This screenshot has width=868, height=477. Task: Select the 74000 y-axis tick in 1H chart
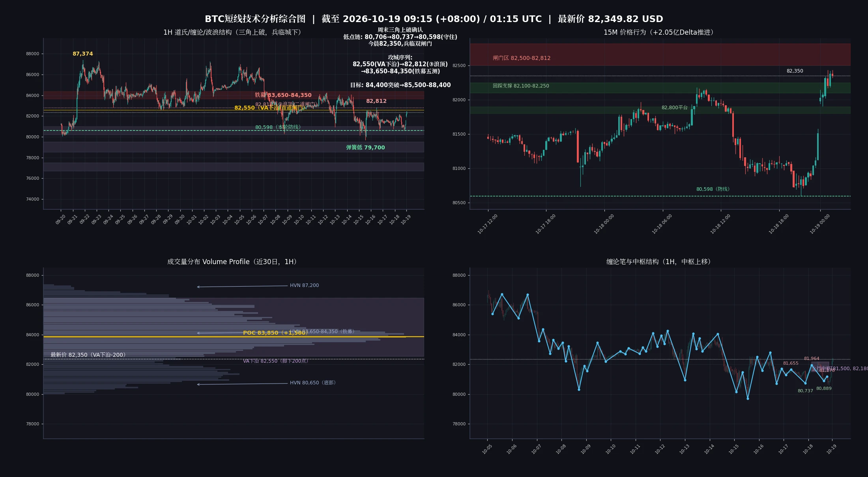[x=32, y=199]
